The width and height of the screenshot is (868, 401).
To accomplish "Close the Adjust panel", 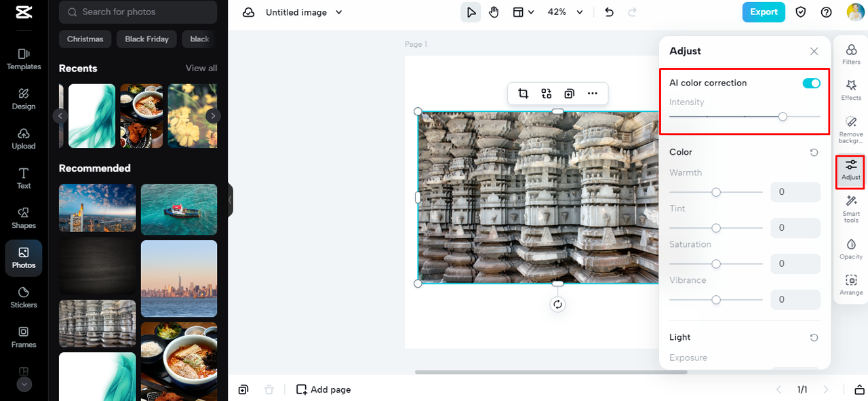I will (814, 52).
